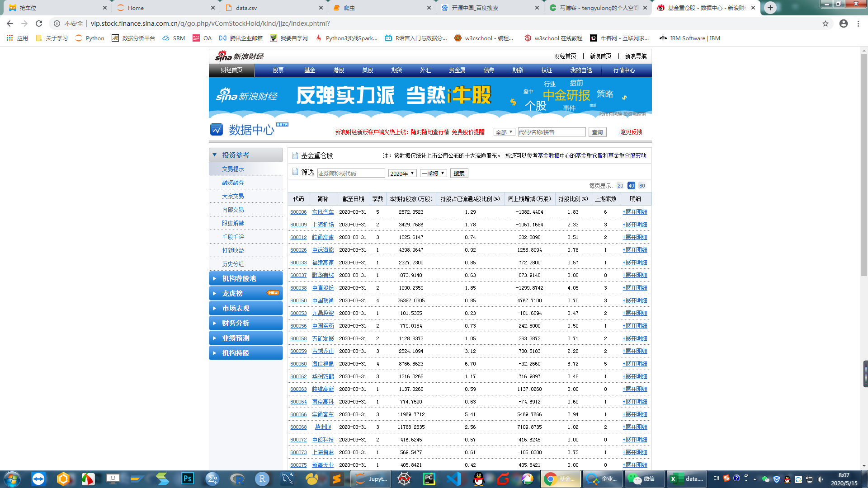The width and height of the screenshot is (868, 488).
Task: Open the 融资融券 sidebar item
Action: click(x=233, y=183)
